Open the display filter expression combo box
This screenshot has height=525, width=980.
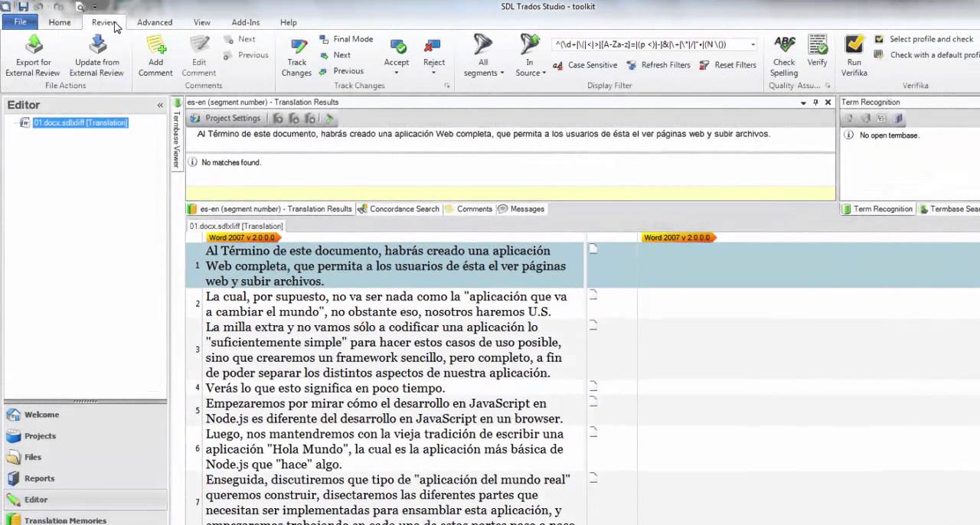point(655,44)
